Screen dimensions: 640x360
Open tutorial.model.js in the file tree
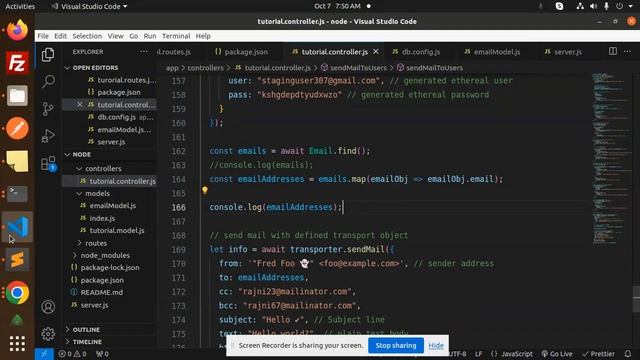pos(117,231)
